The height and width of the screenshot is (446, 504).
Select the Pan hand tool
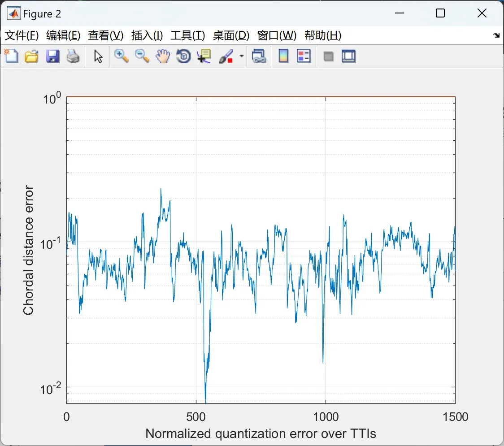(x=163, y=56)
